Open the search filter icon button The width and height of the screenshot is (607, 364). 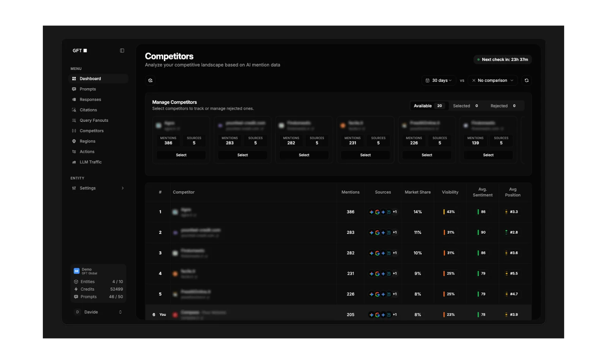point(150,80)
